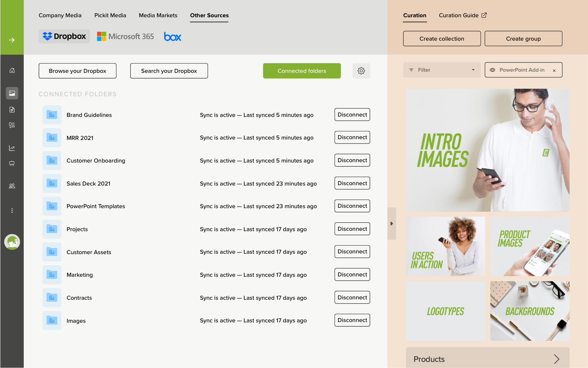Click the users icon in sidebar
Image resolution: width=588 pixels, height=368 pixels.
(12, 186)
